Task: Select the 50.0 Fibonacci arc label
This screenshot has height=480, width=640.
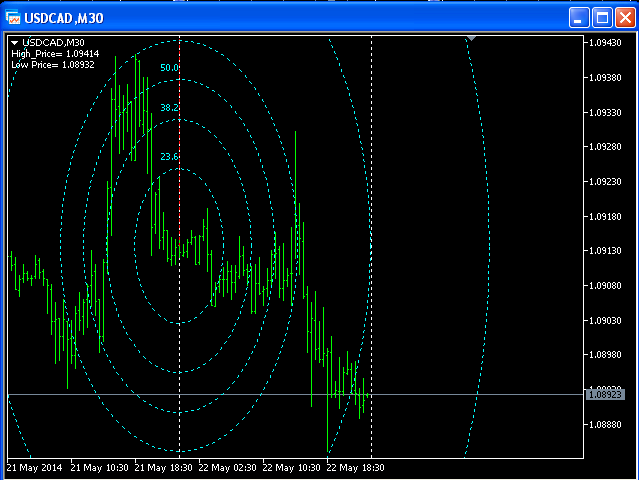Action: coord(169,68)
